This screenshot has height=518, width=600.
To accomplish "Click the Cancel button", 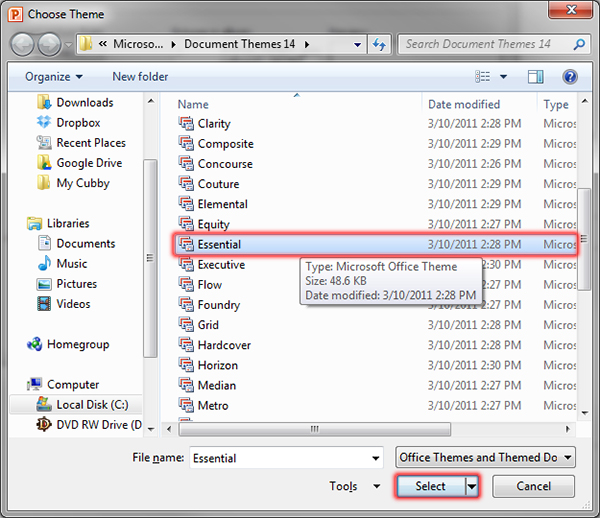I will [x=533, y=486].
